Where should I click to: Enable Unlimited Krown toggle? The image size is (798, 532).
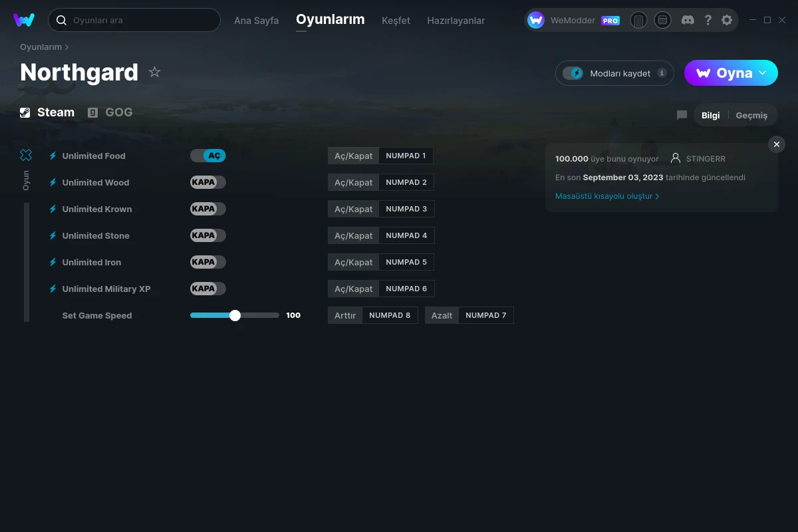tap(208, 209)
